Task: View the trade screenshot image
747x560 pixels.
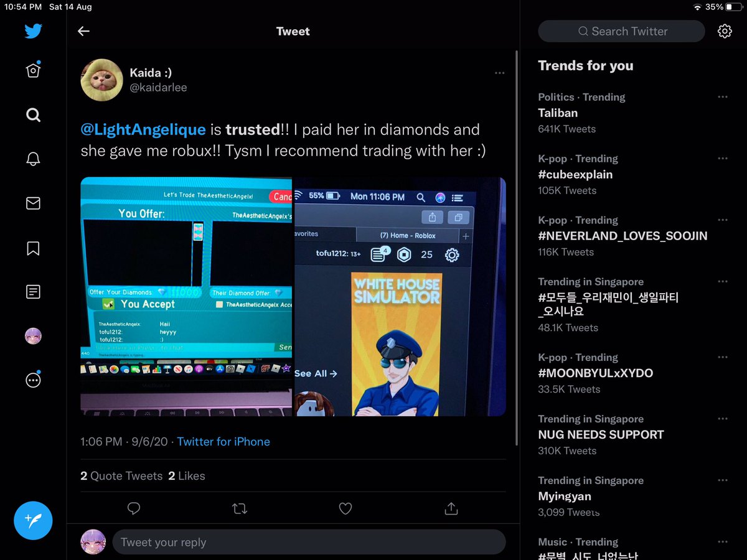Action: click(186, 296)
